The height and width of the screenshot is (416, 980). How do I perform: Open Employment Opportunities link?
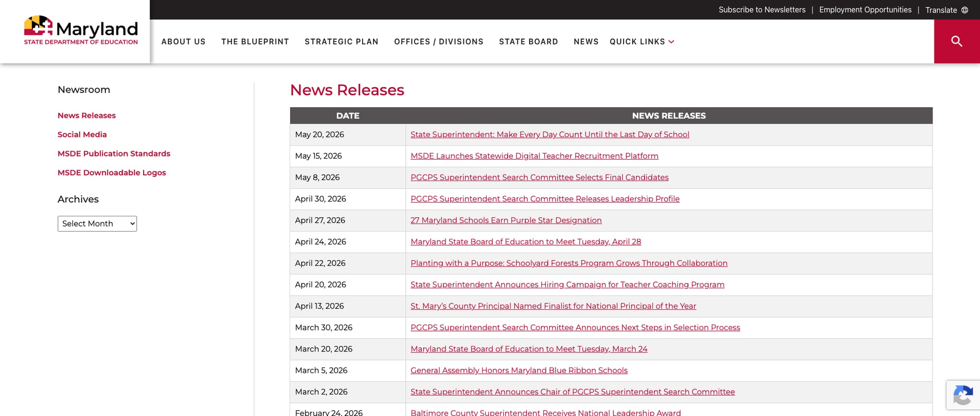[x=865, y=10]
